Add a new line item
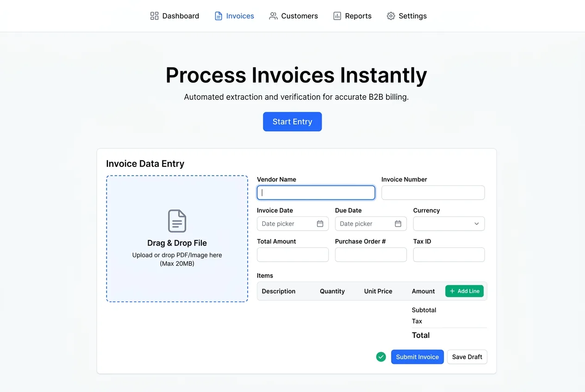This screenshot has height=392, width=585. click(x=464, y=291)
